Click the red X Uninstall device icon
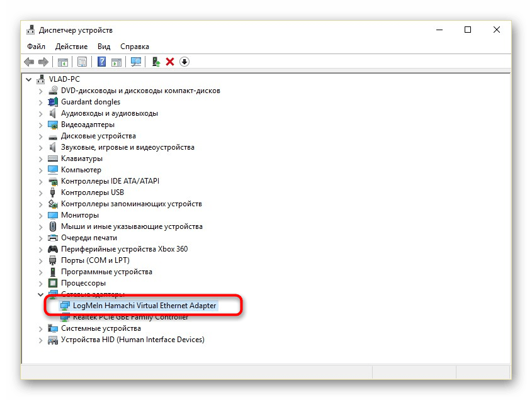Screen dimensions: 532x400 coord(170,62)
